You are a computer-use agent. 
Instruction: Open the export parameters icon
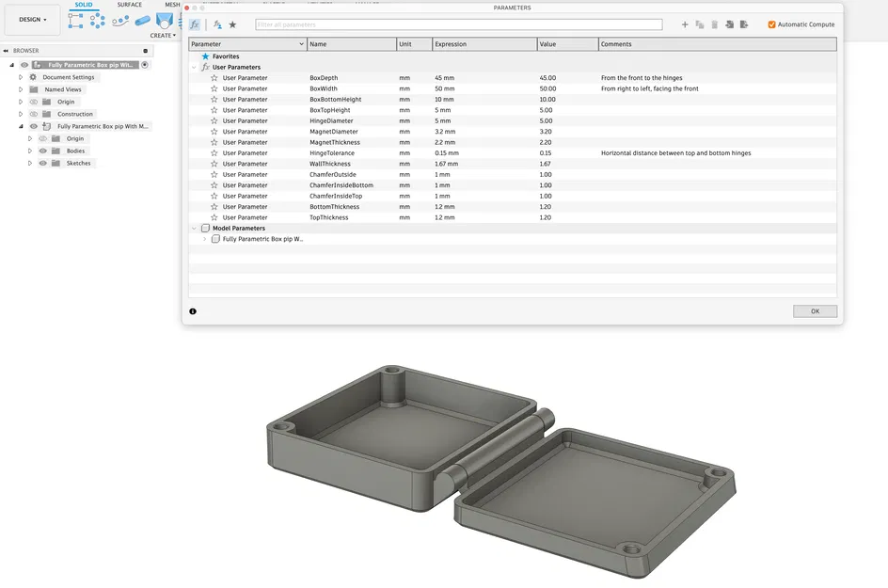743,24
